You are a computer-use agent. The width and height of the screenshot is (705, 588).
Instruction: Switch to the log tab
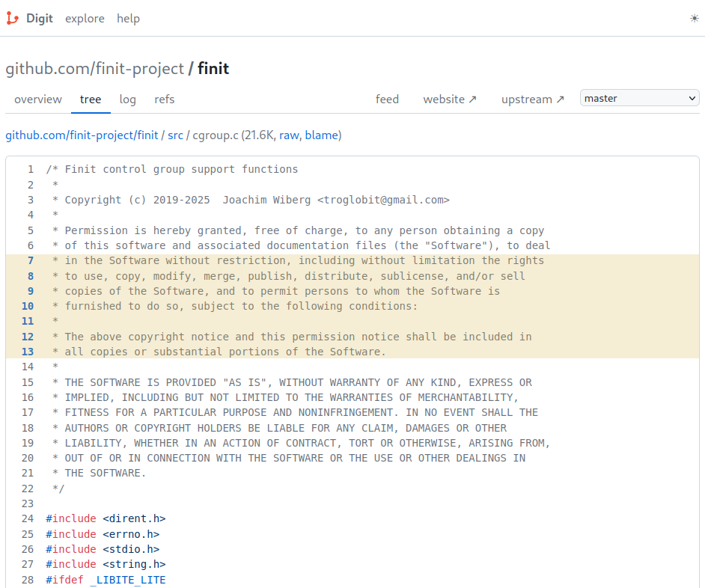[128, 99]
